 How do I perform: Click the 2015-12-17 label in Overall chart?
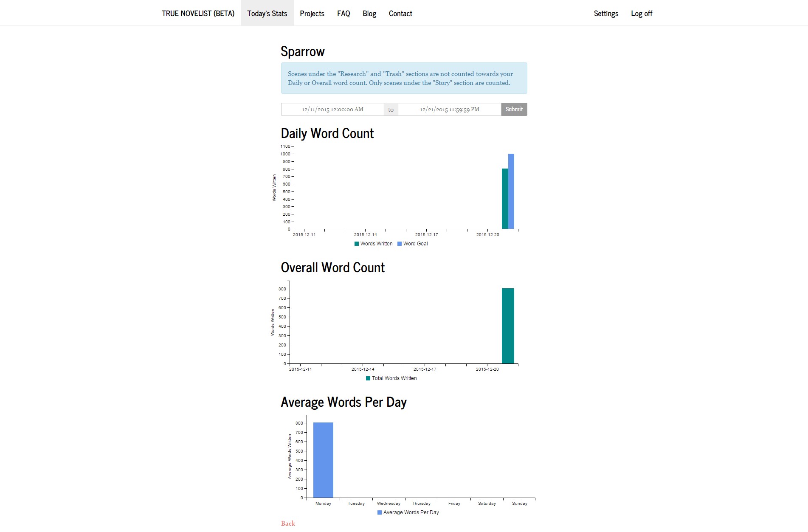pos(425,369)
